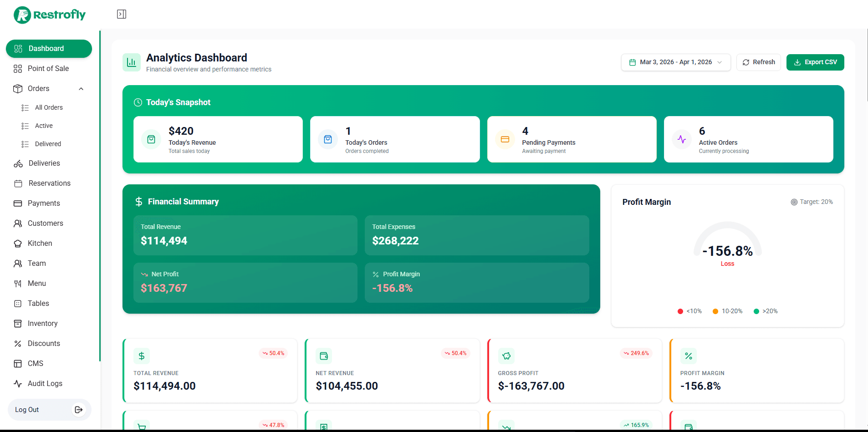Viewport: 868px width, 432px height.
Task: Click the Gross Profit piggy bank icon
Action: (506, 356)
